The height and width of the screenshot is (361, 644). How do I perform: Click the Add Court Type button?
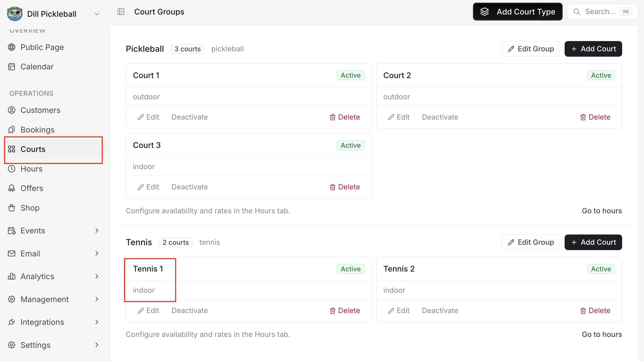(518, 12)
